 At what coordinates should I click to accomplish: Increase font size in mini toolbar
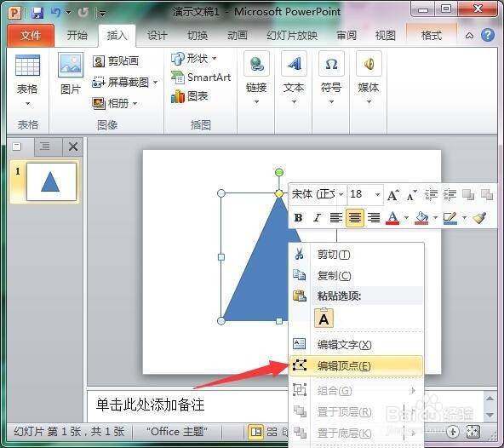point(392,194)
